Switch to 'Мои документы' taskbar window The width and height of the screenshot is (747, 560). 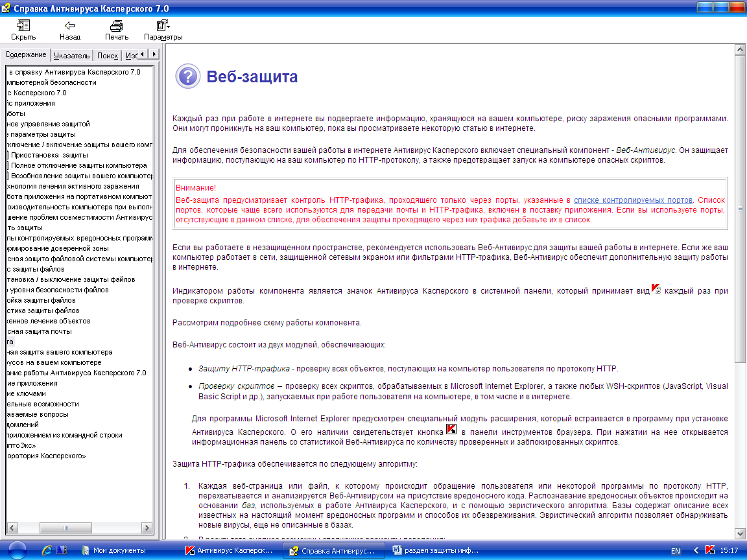113,550
